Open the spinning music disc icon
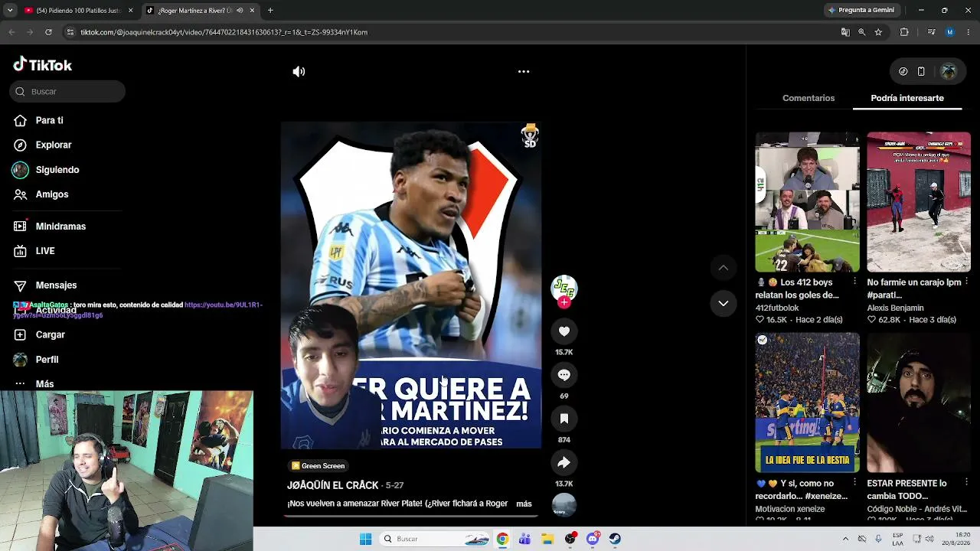The height and width of the screenshot is (551, 980). [564, 505]
